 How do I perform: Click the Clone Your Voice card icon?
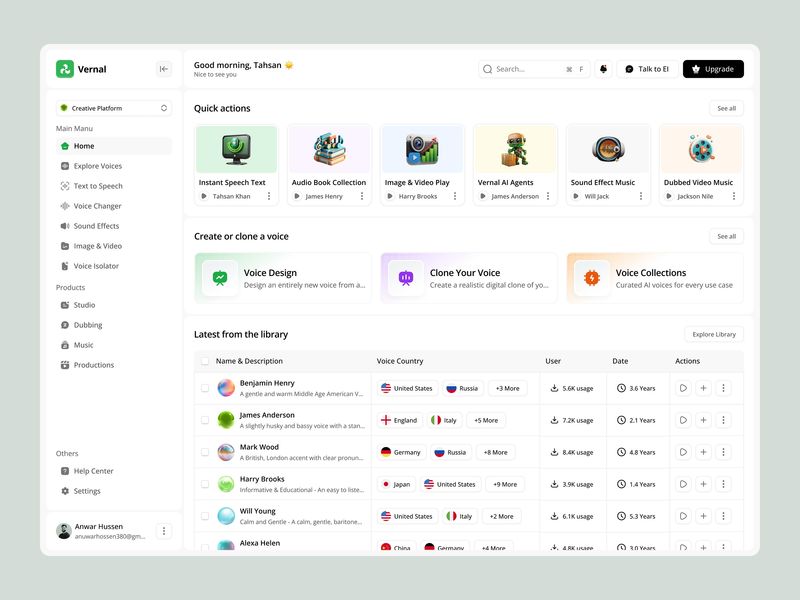point(406,278)
